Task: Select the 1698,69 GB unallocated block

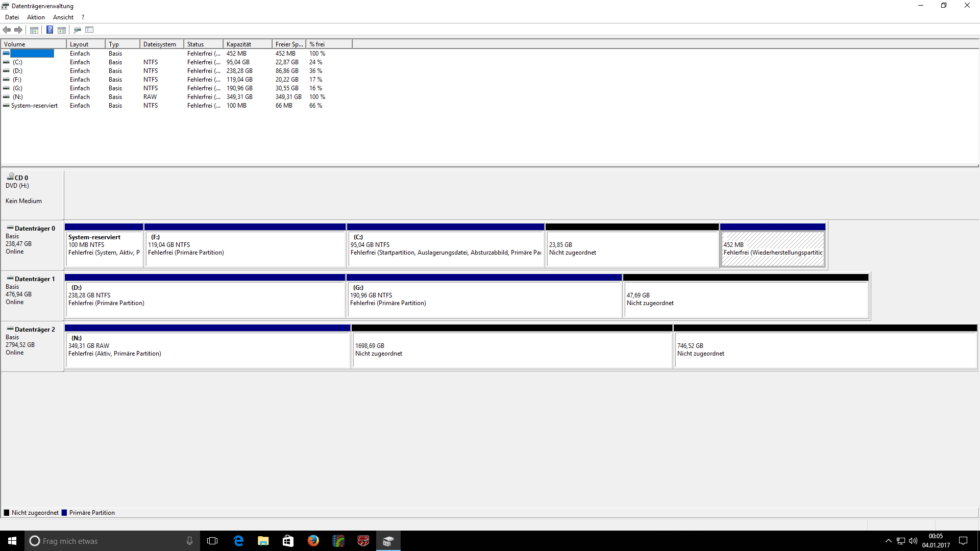Action: [x=511, y=350]
